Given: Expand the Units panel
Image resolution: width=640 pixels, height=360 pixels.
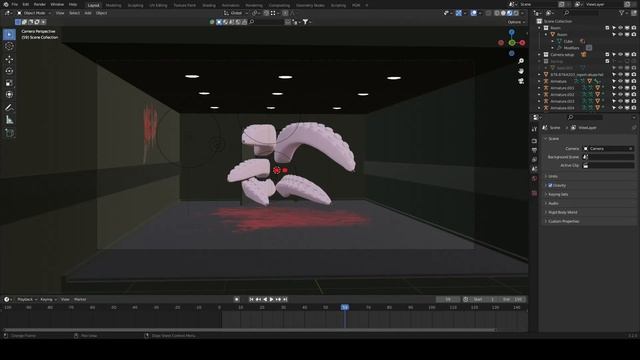Looking at the screenshot, I should pos(553,176).
